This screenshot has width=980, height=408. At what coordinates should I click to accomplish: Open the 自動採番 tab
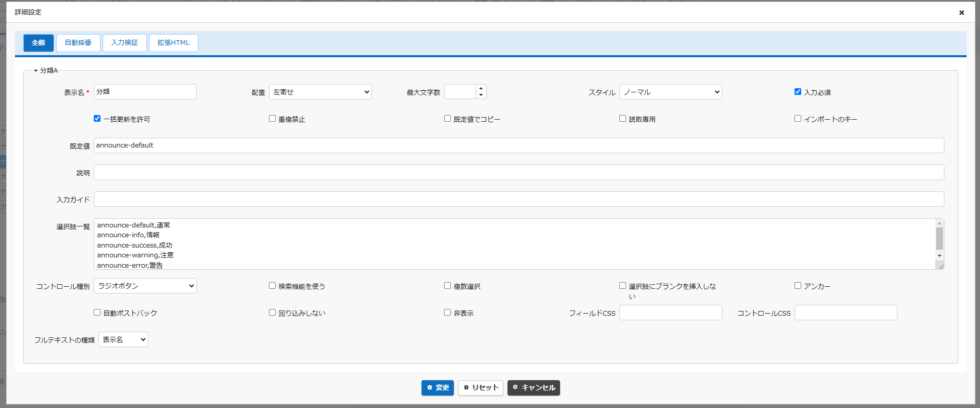[x=78, y=43]
